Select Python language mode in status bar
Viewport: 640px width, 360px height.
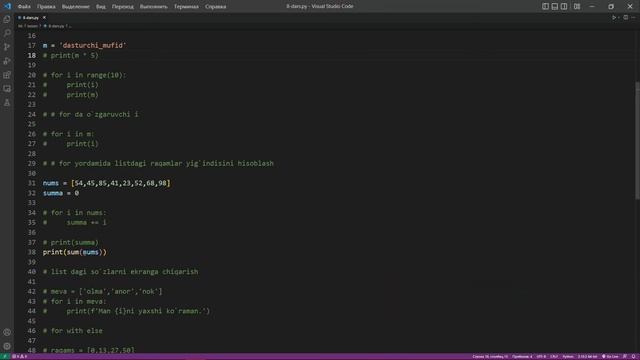[x=568, y=356]
